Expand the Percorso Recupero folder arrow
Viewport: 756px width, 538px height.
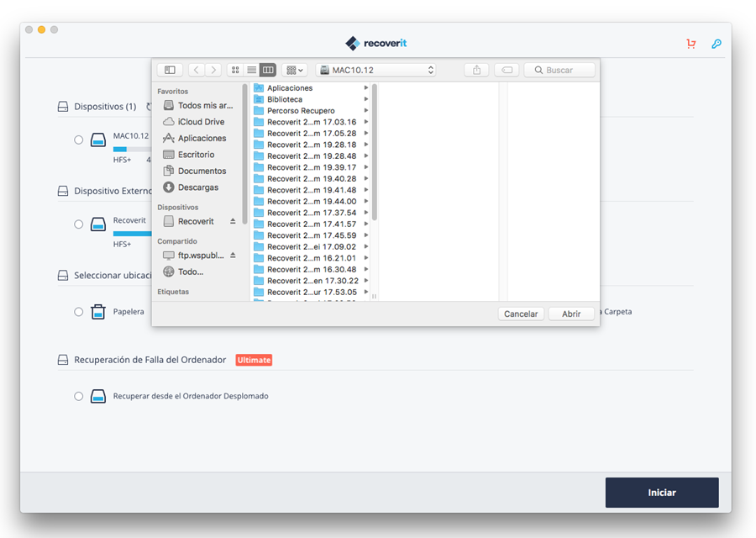pos(366,110)
